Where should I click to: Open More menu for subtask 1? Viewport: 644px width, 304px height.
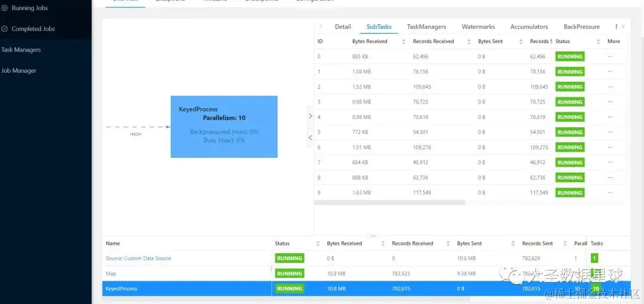(610, 72)
